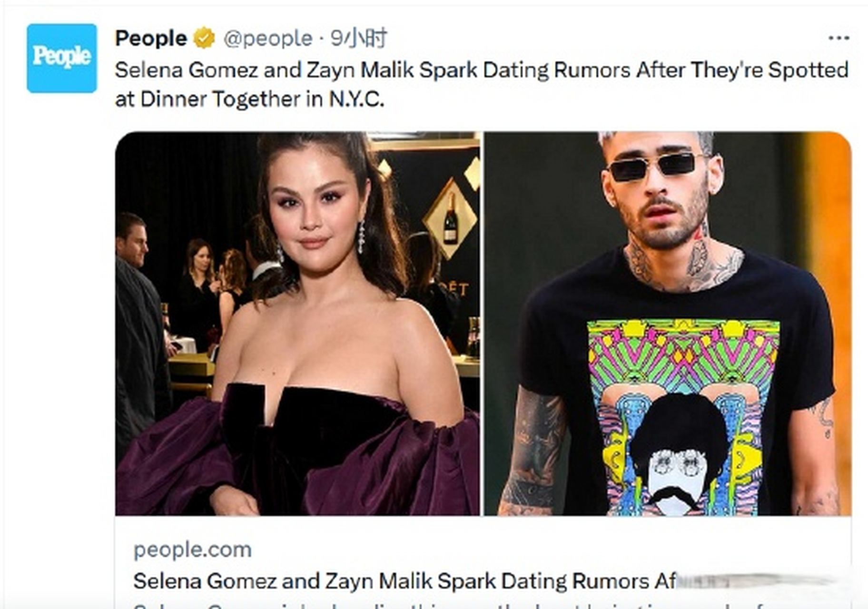Screen dimensions: 868x609
Task: Click the dark sunglasses in the right photo
Action: point(657,167)
